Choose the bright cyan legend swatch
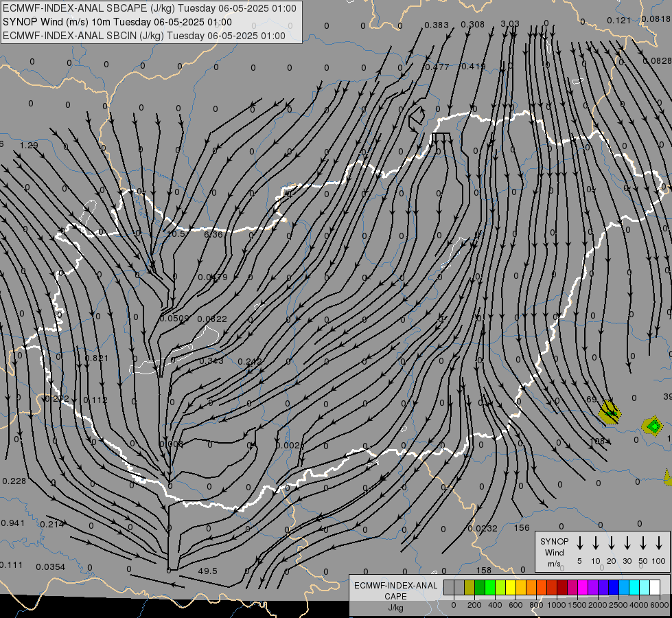 click(634, 587)
